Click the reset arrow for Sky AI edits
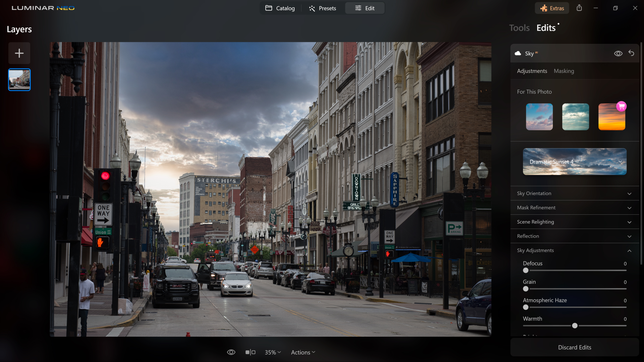The height and width of the screenshot is (362, 644). pyautogui.click(x=632, y=53)
